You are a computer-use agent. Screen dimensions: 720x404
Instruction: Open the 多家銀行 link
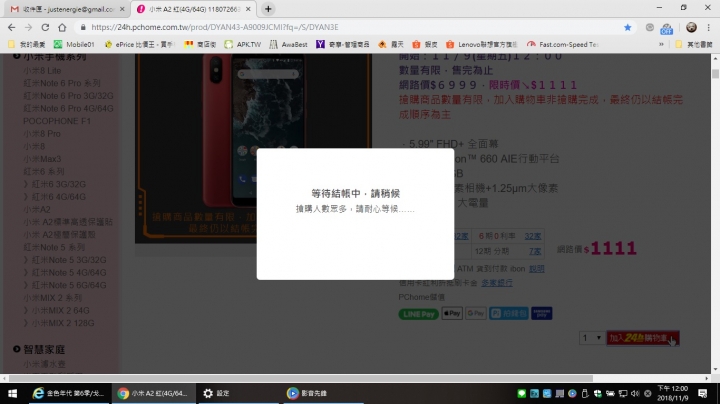[x=497, y=283]
